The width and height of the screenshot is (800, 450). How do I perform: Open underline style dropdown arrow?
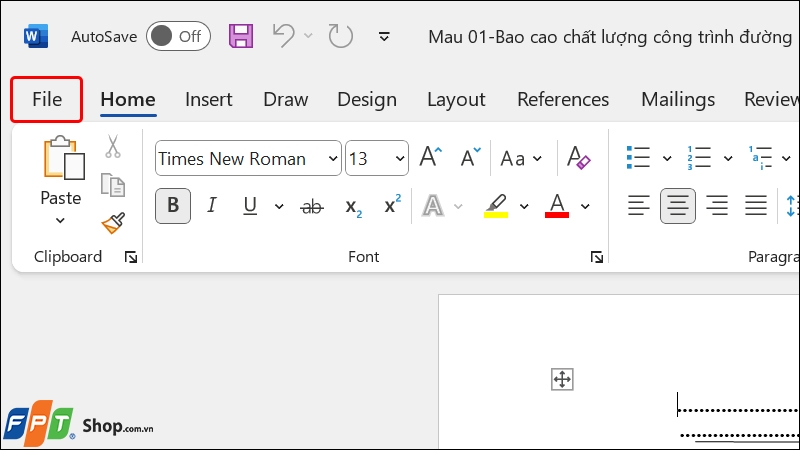click(x=279, y=207)
